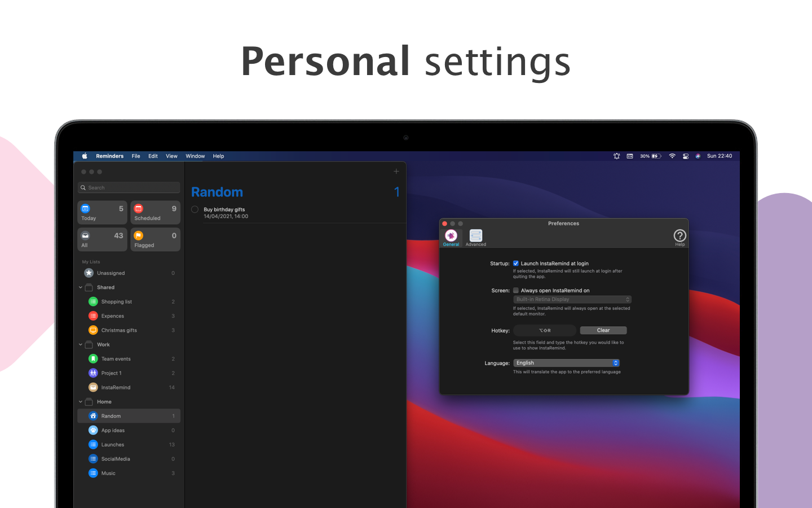Mark Buy birthday gifts as completed
Viewport: 812px width, 508px height.
pos(195,209)
